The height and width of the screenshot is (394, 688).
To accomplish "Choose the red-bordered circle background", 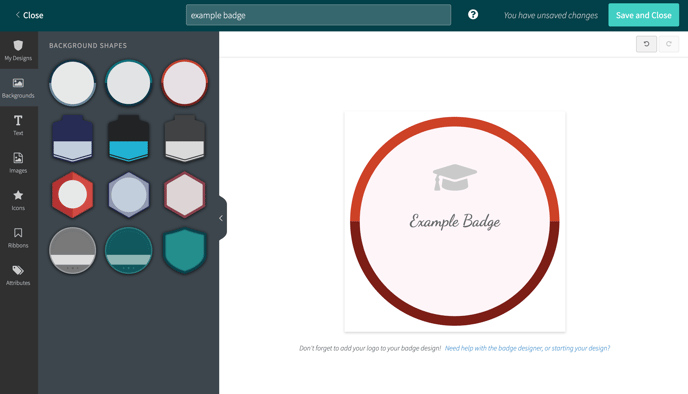I will [x=185, y=83].
